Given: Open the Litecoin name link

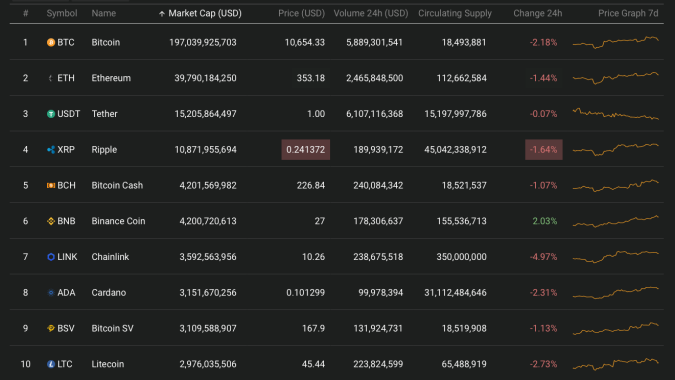Looking at the screenshot, I should click(x=108, y=364).
